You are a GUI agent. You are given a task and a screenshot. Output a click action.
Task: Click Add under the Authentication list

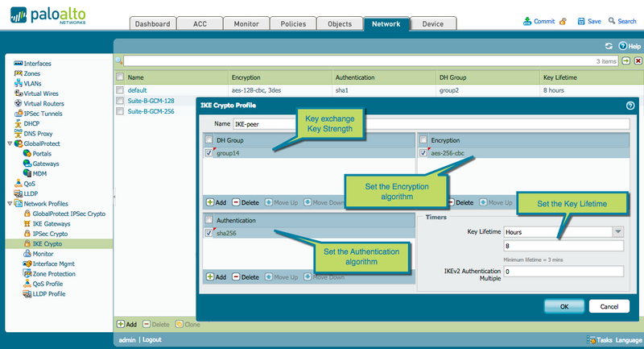coord(216,277)
